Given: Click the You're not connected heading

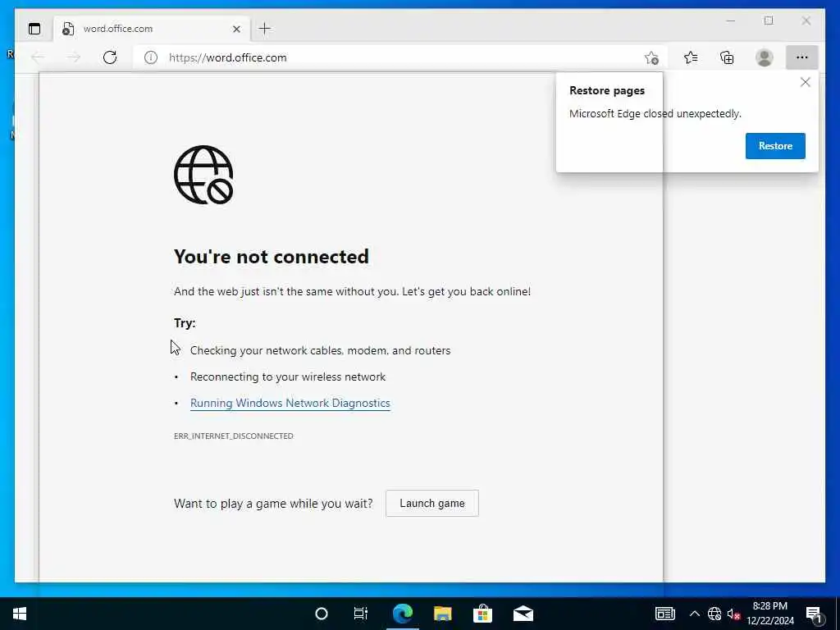Looking at the screenshot, I should click(x=271, y=257).
